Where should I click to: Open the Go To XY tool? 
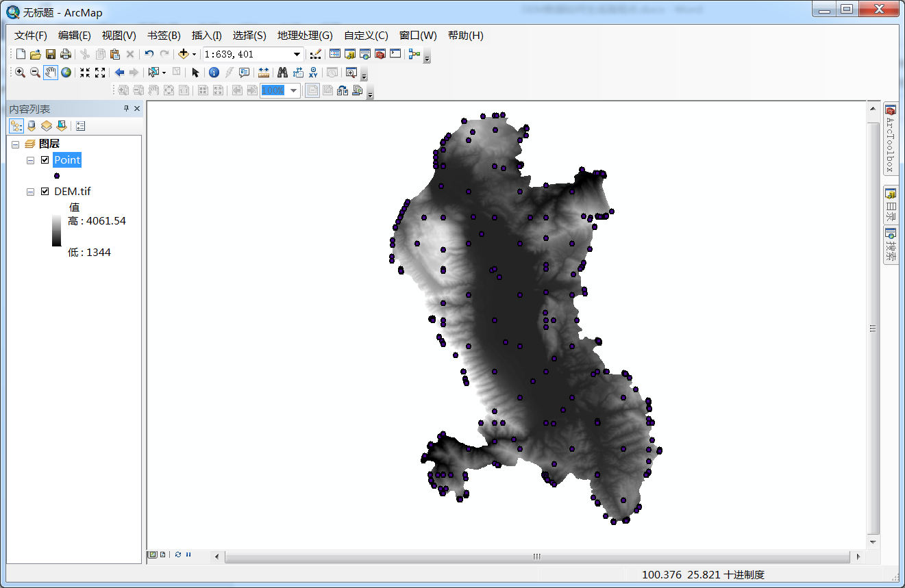point(313,73)
